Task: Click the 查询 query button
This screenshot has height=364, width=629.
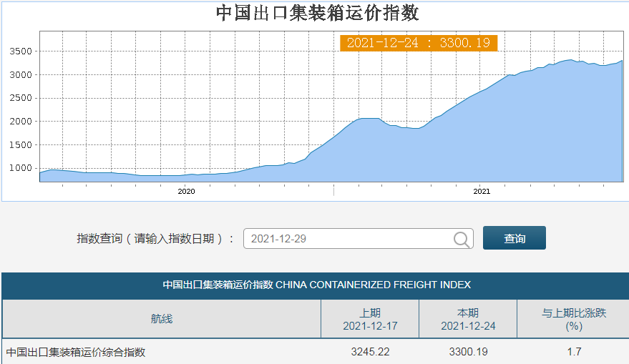Action: pyautogui.click(x=515, y=237)
